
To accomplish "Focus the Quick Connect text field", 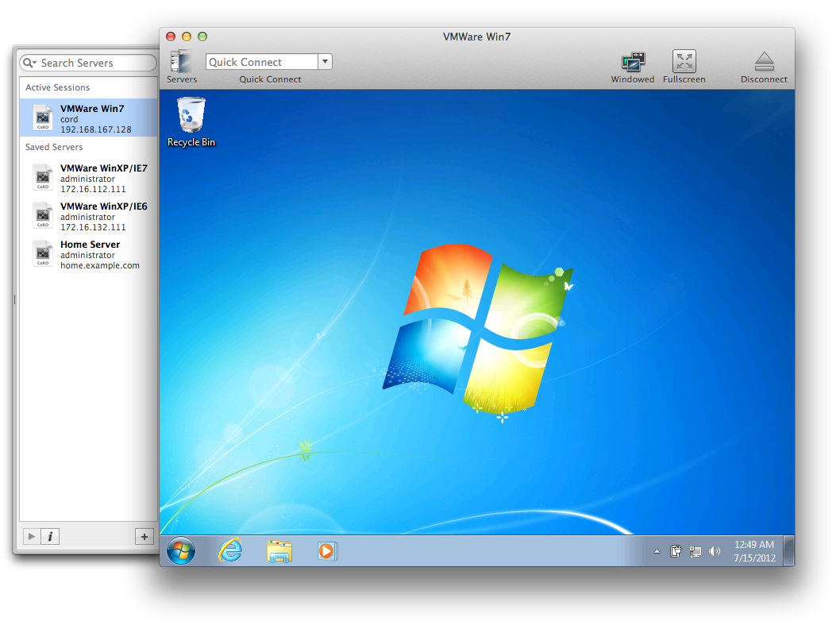I will 262,62.
